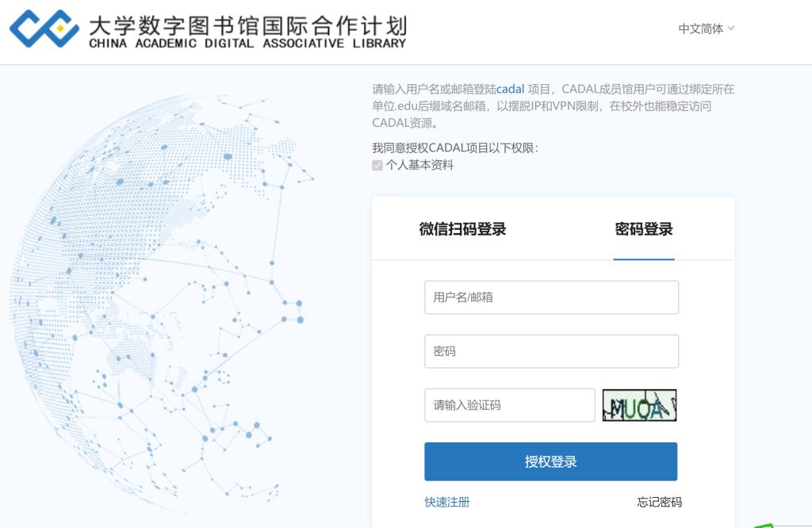Open the 快速注册 link
The width and height of the screenshot is (812, 528).
tap(446, 502)
